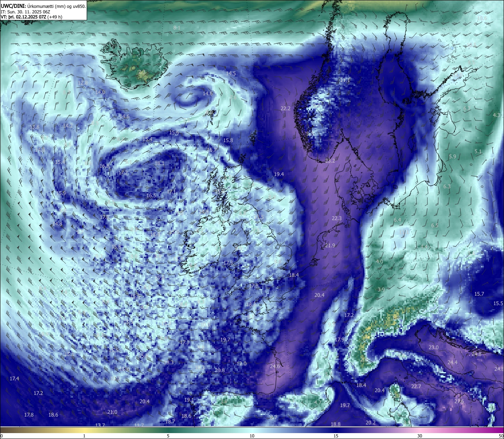
Task: Click the 14.2 value label
Action: pos(68,126)
